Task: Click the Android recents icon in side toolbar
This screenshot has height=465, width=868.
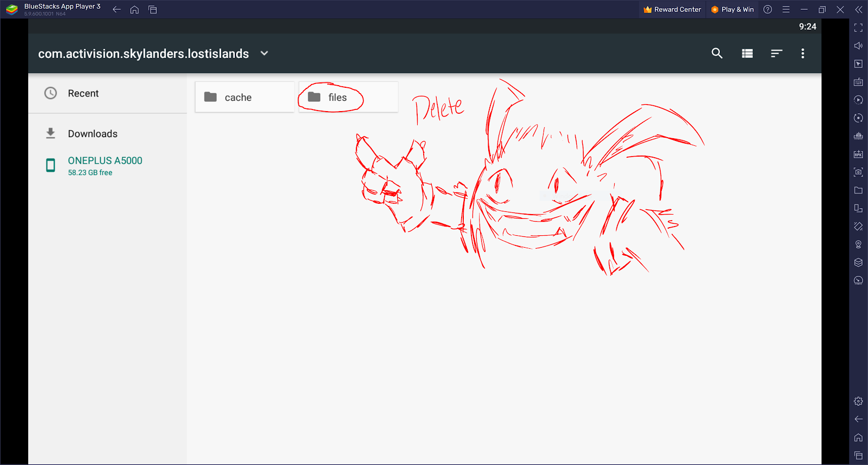Action: point(858,455)
